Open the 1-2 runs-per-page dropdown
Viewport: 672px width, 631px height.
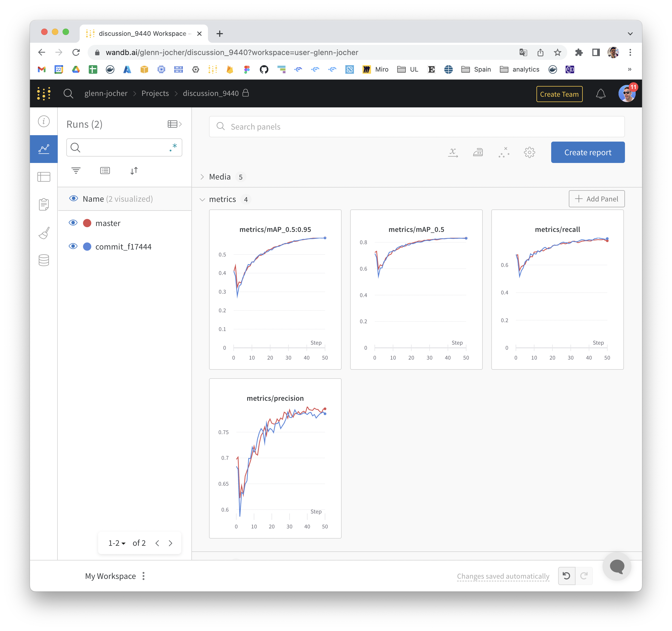point(117,543)
